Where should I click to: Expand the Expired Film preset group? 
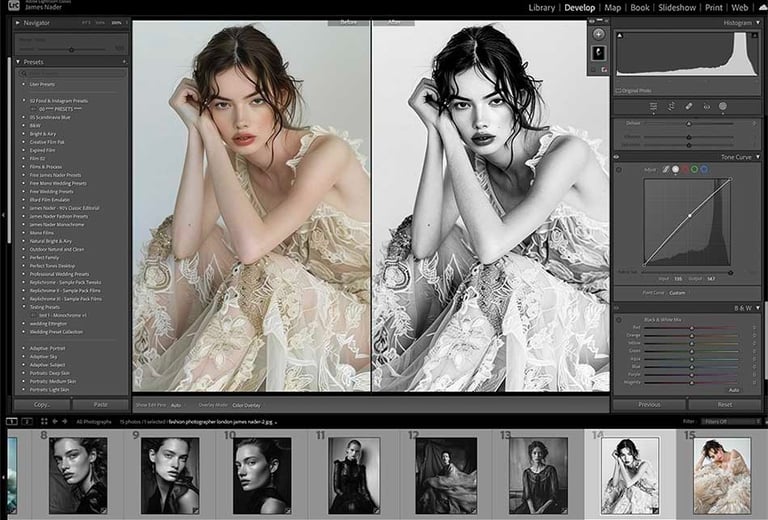24,150
